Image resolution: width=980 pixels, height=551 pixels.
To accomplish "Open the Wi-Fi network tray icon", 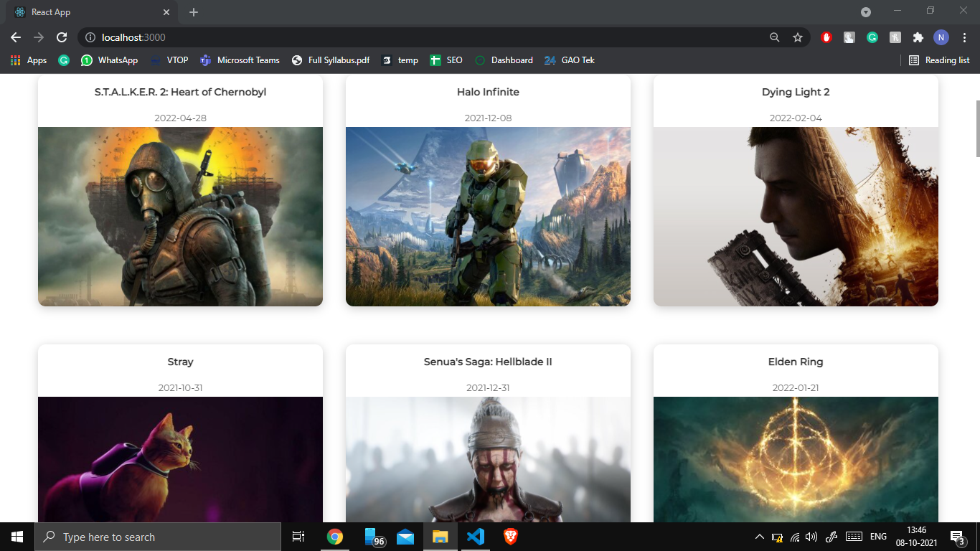I will point(795,537).
